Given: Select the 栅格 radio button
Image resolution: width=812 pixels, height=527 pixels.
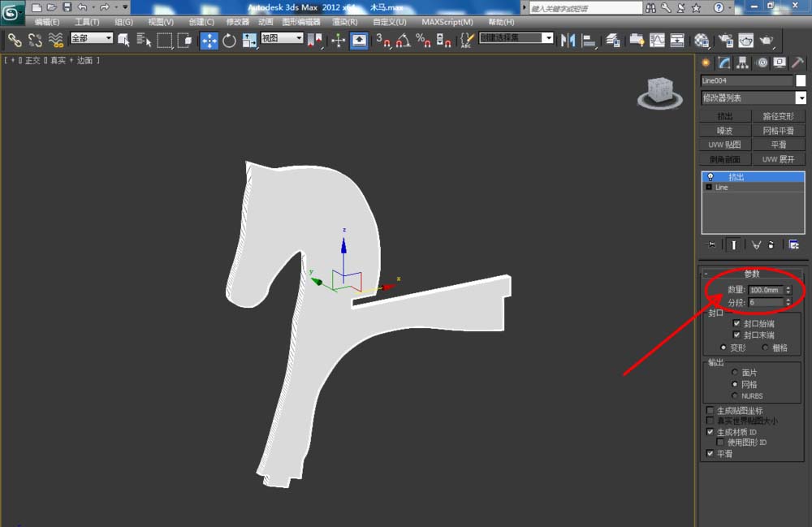Looking at the screenshot, I should (765, 348).
